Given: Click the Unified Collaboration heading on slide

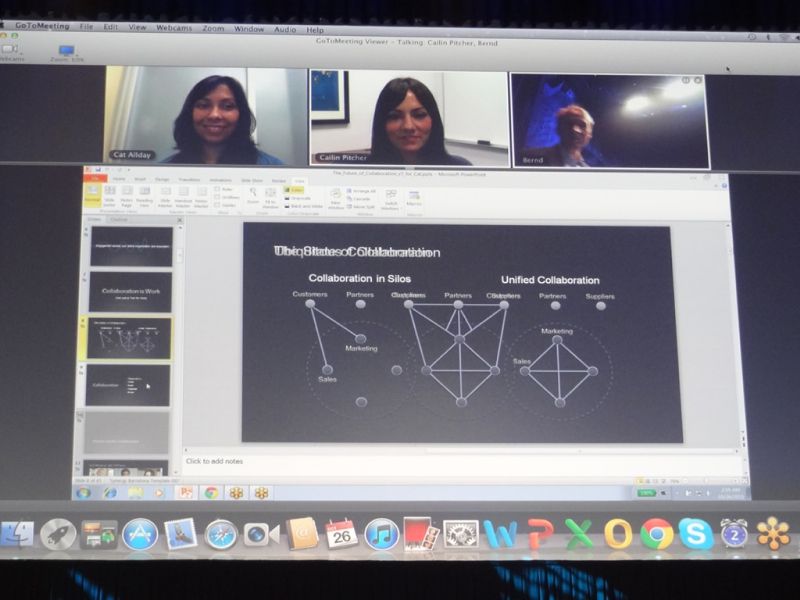Looking at the screenshot, I should coord(550,280).
